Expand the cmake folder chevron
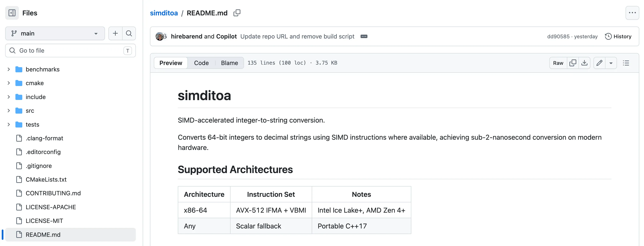Viewport: 644px width, 246px height. coord(9,83)
